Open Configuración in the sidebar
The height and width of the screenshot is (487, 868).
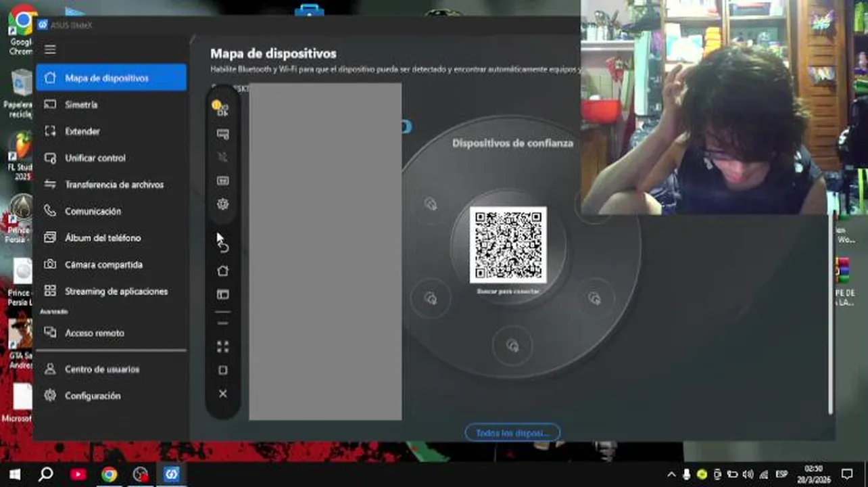112,396
